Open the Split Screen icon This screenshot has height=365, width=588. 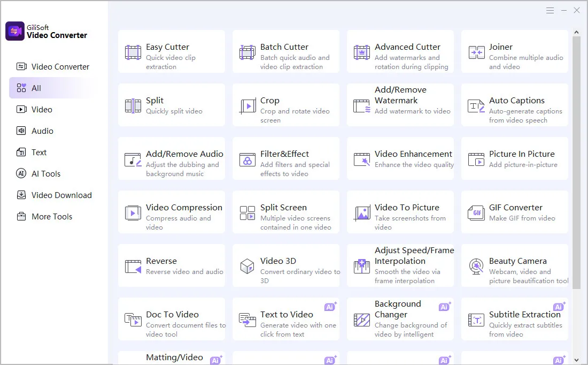247,213
